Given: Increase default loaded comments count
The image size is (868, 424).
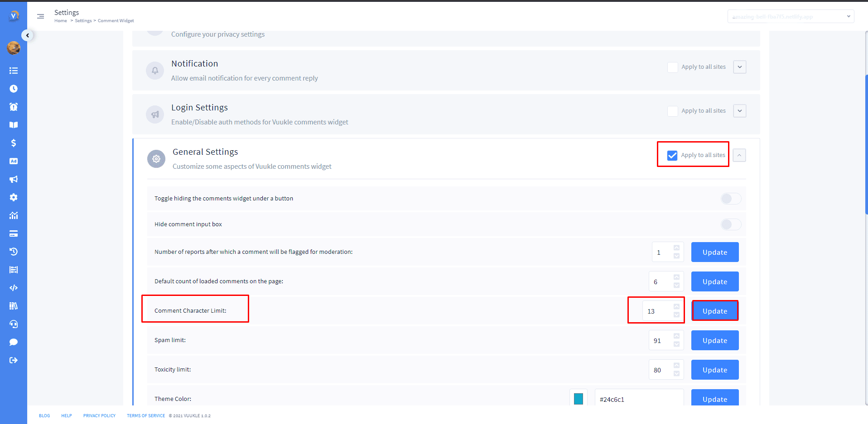Looking at the screenshot, I should pos(676,277).
